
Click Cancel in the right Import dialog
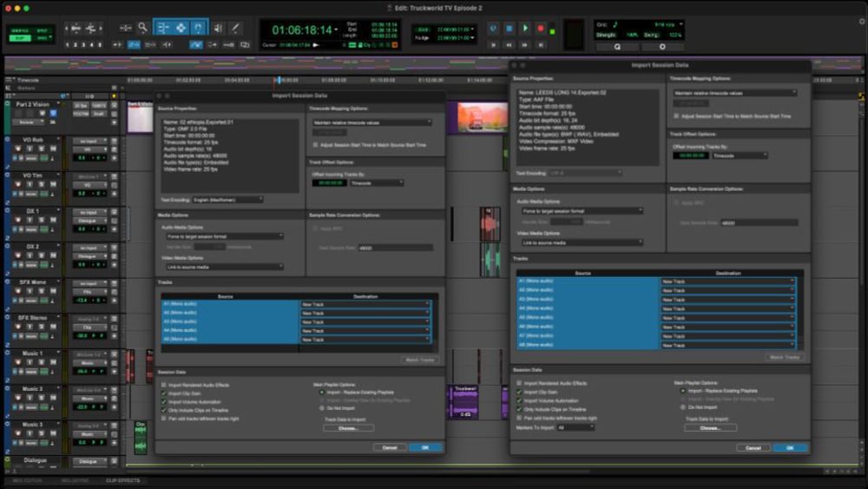click(753, 448)
